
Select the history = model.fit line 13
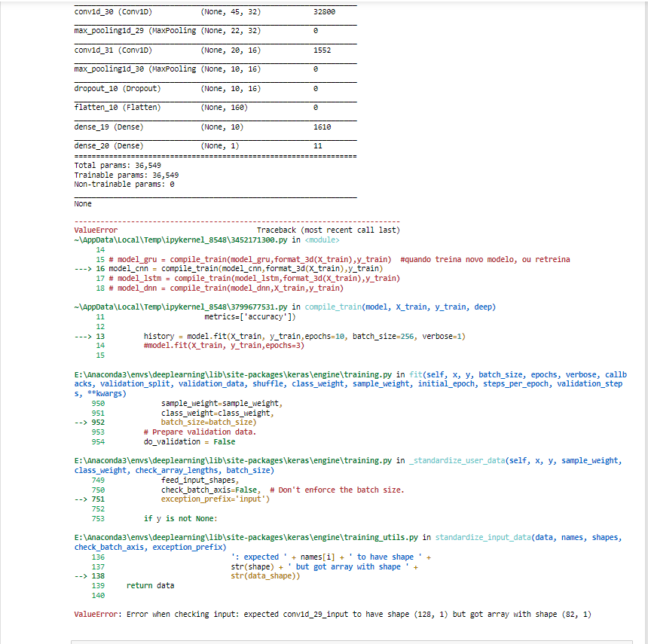304,337
